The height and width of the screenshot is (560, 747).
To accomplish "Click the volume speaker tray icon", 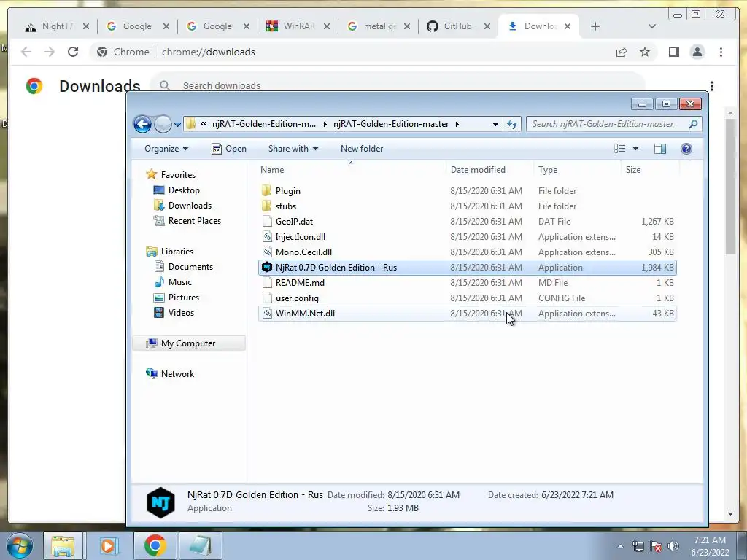I will coord(673,546).
